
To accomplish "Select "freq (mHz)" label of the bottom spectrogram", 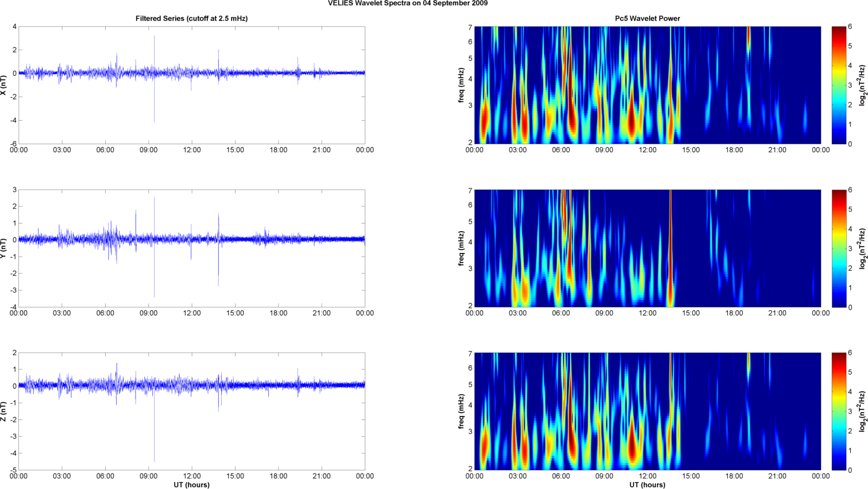I will [x=461, y=411].
